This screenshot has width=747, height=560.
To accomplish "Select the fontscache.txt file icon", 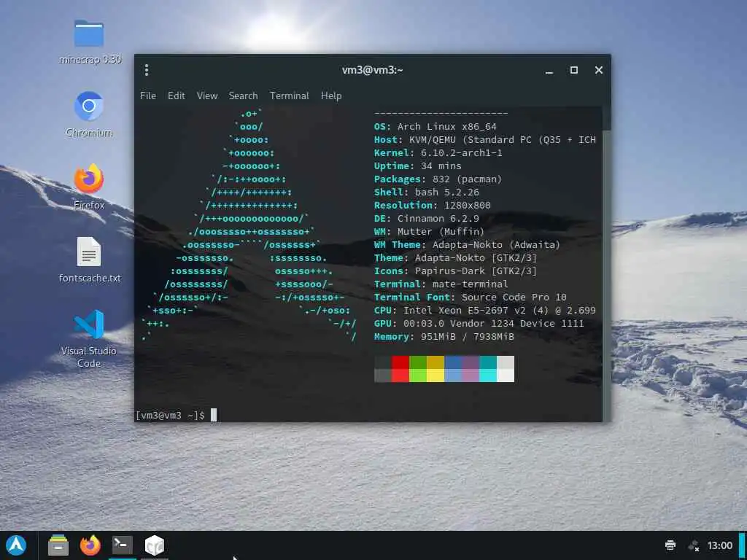I will tap(89, 252).
